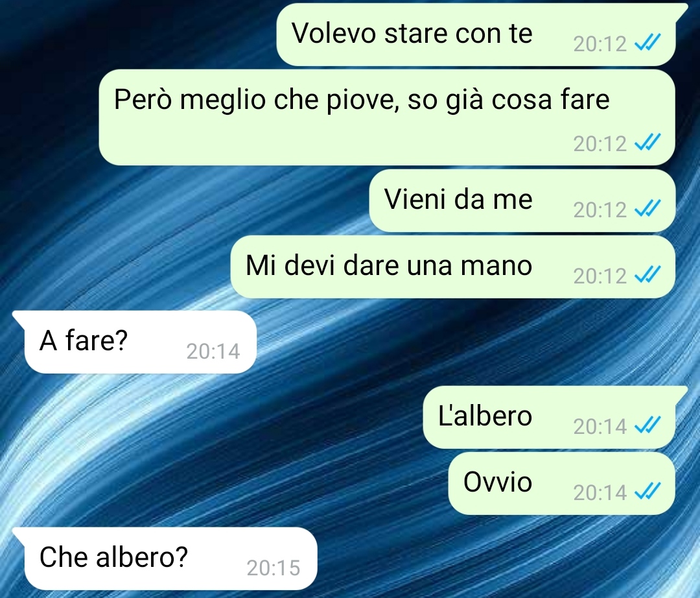Tap 20:14 timestamp beside 'Ovvio'
Screen dimensions: 700x598
pos(600,492)
